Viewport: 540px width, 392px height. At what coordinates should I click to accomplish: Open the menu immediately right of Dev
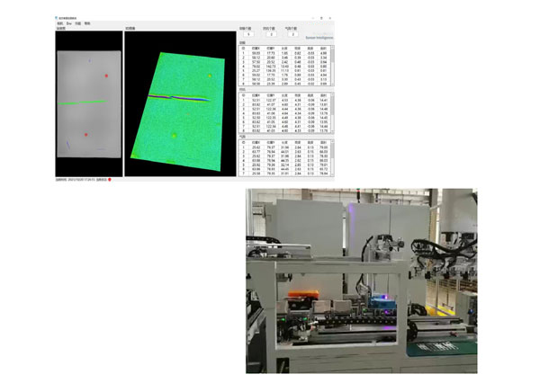click(79, 23)
